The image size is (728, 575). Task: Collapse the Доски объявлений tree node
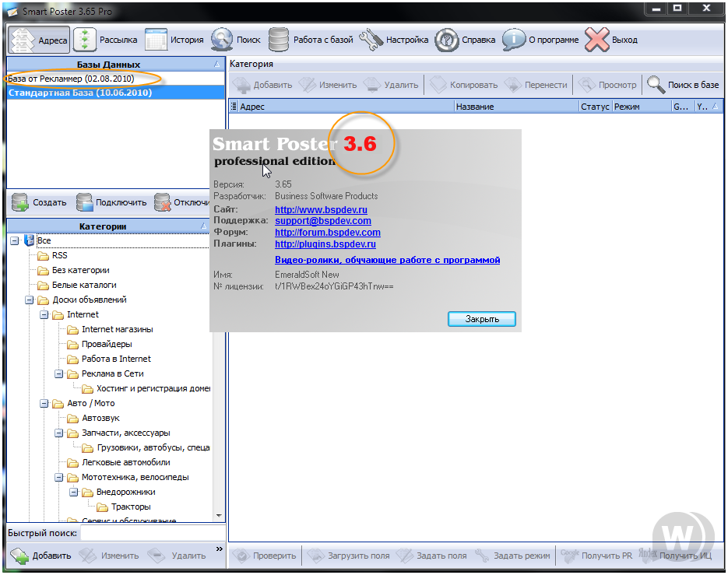pos(30,300)
